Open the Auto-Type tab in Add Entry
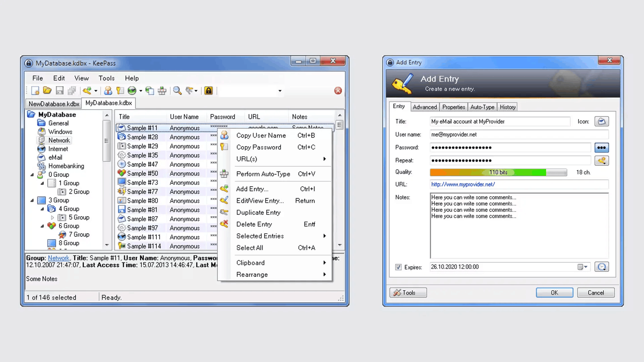644x362 pixels. (482, 107)
